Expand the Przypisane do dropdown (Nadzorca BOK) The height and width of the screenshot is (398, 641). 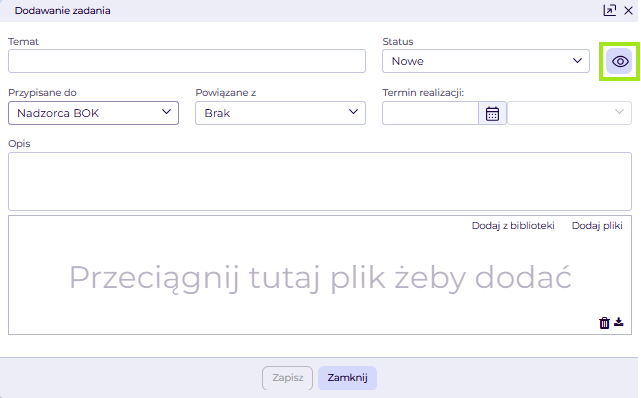[x=93, y=113]
